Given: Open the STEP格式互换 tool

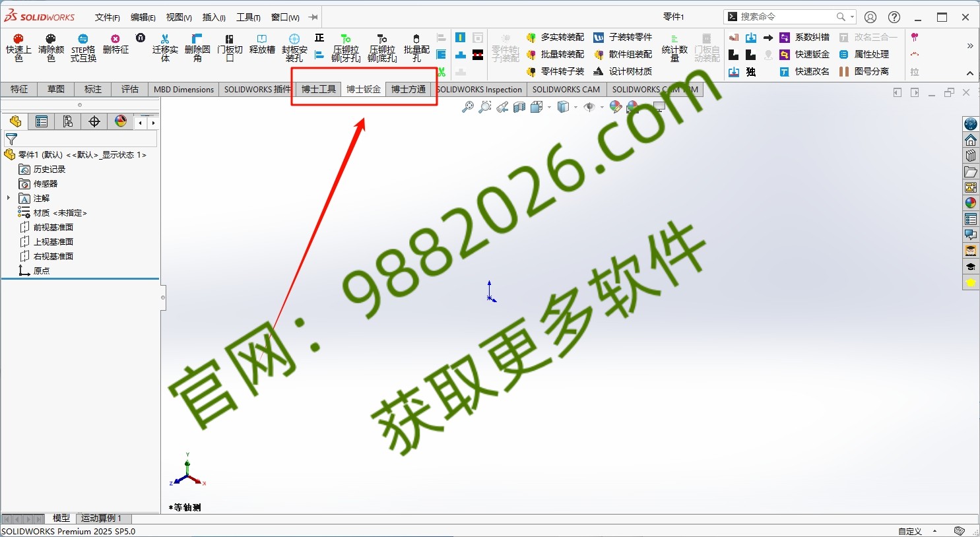Looking at the screenshot, I should [x=82, y=46].
